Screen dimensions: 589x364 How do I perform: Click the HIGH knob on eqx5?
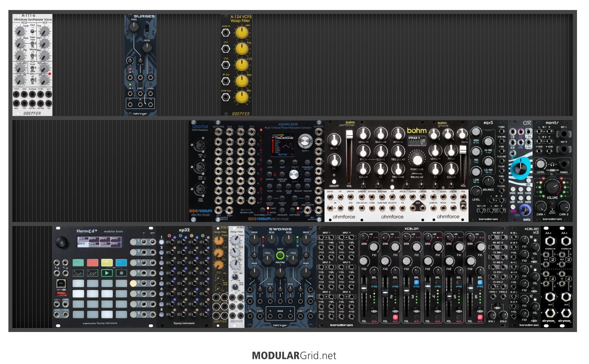coord(476,132)
